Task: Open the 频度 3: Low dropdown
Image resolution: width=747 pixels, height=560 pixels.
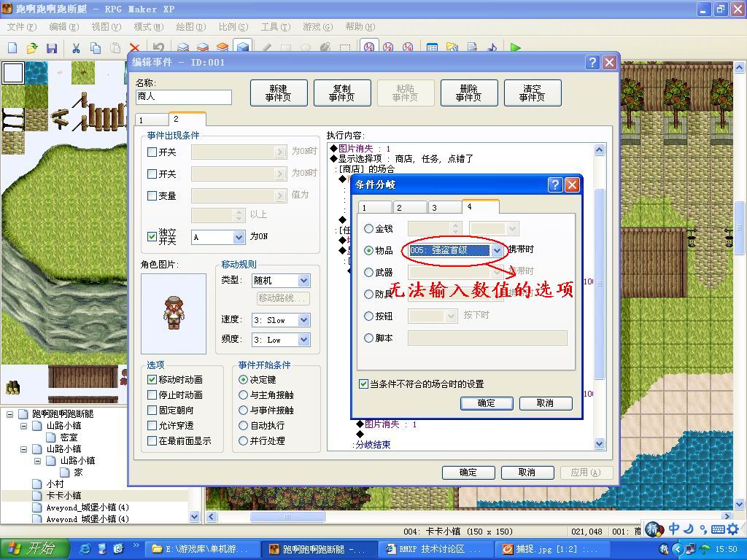Action: [304, 340]
